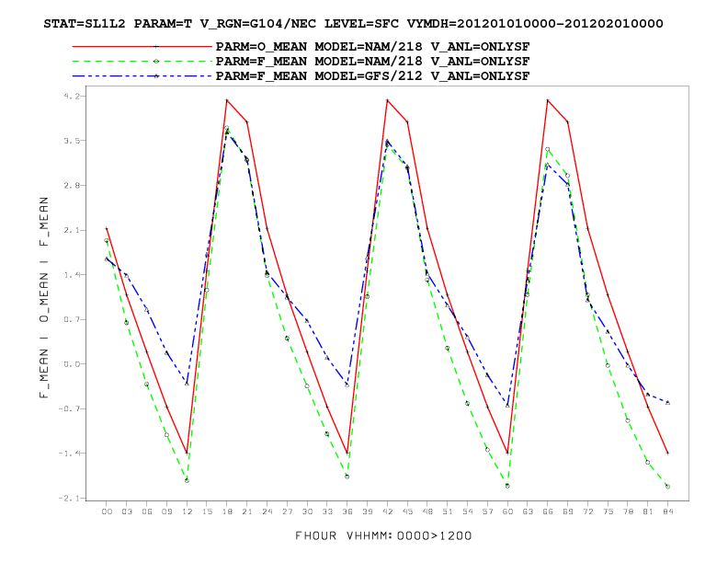Click x-axis forecast hour 30

click(307, 511)
